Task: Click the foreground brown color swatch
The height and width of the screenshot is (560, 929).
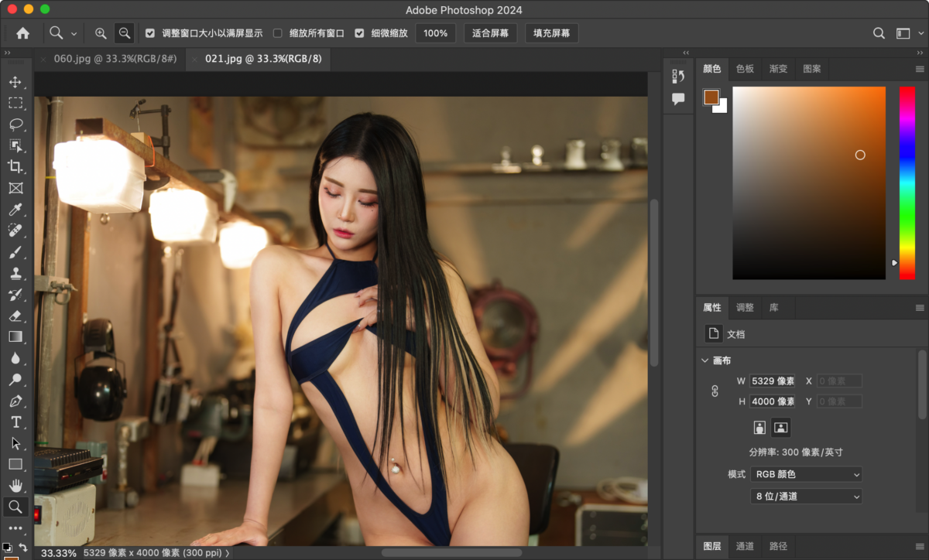Action: click(x=711, y=97)
